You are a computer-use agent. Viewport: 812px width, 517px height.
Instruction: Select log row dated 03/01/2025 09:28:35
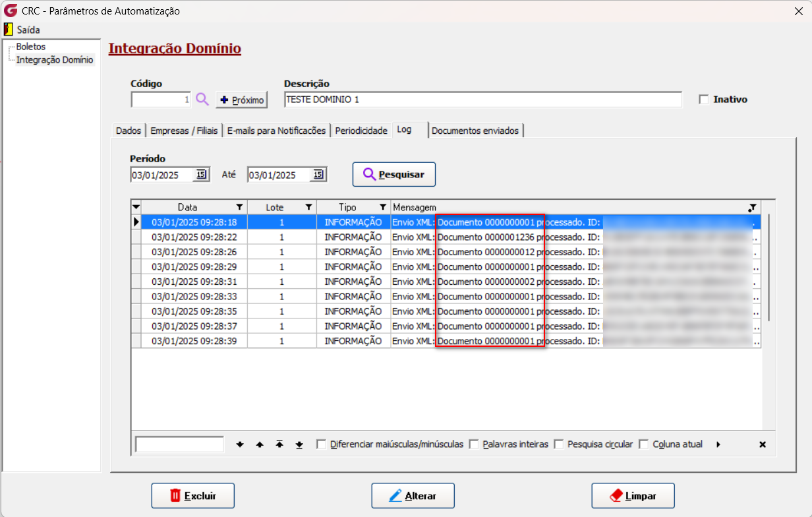446,311
